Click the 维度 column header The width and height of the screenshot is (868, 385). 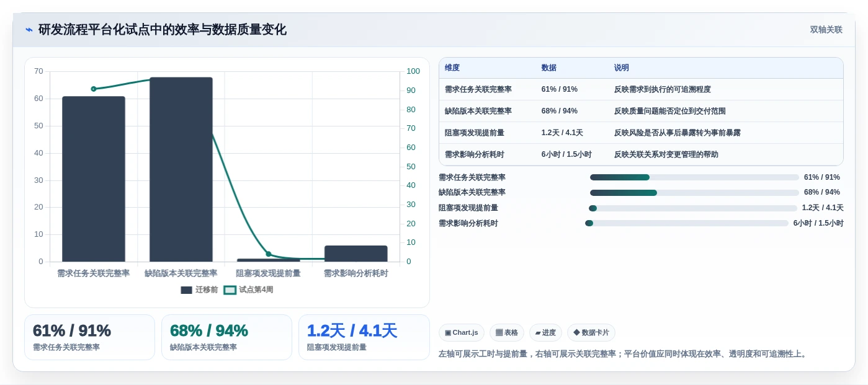(452, 68)
